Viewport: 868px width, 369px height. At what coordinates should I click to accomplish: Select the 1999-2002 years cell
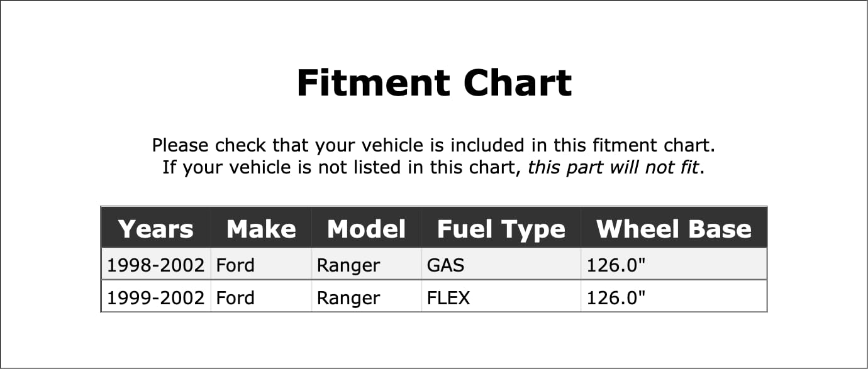pos(156,297)
